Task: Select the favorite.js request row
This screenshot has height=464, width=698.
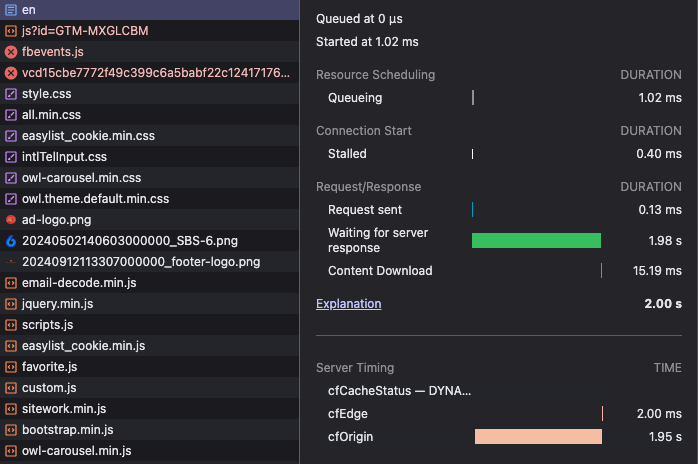Action: point(49,367)
